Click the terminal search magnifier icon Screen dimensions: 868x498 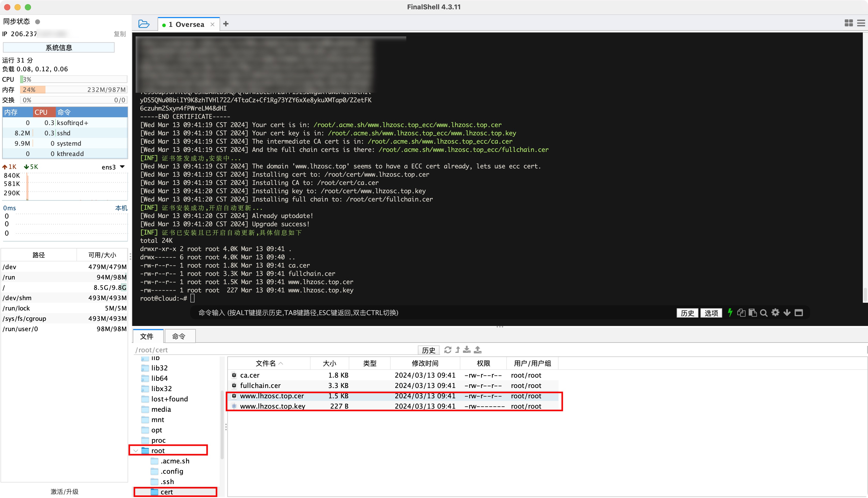(x=764, y=313)
